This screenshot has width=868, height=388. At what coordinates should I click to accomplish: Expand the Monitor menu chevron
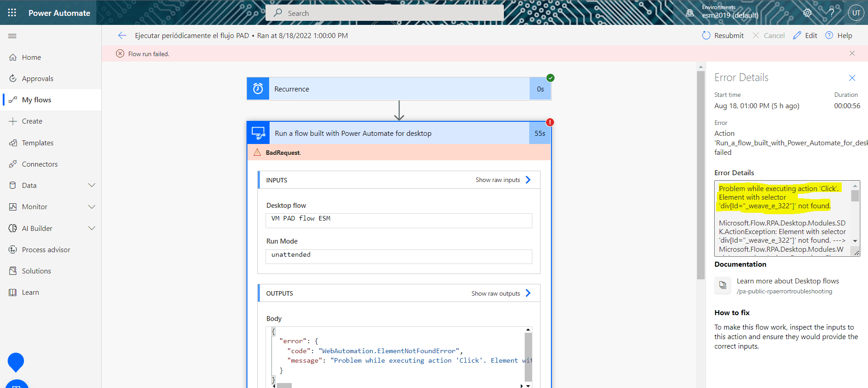click(x=91, y=206)
